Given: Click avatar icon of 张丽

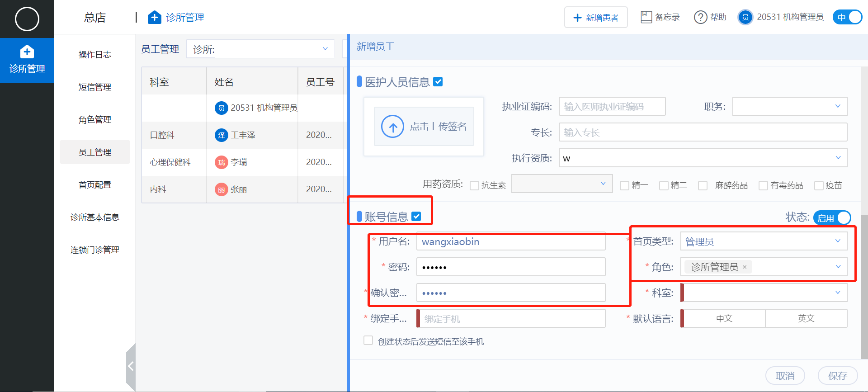Looking at the screenshot, I should (x=222, y=189).
